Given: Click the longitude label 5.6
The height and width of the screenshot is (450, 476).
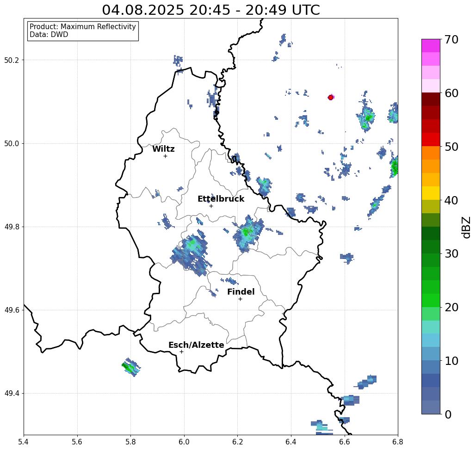Looking at the screenshot, I should click(x=77, y=442).
